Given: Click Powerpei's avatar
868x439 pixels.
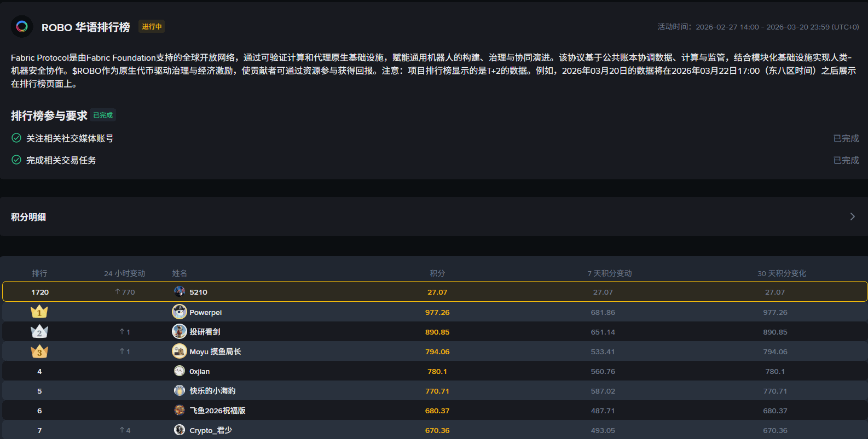Looking at the screenshot, I should tap(180, 312).
